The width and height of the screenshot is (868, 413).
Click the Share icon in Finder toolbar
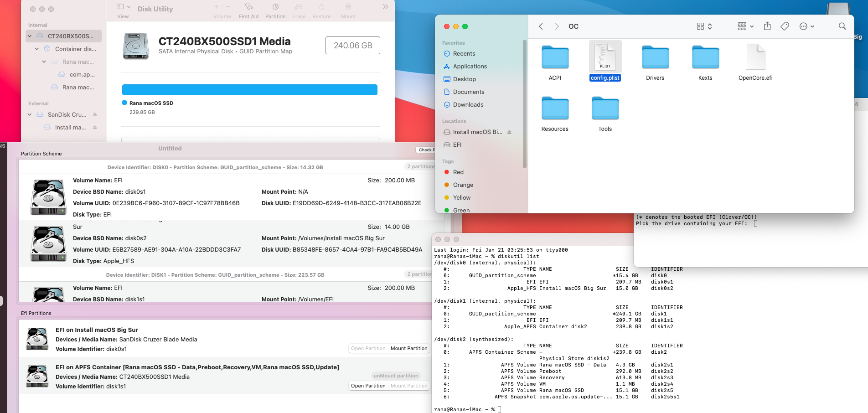point(767,26)
